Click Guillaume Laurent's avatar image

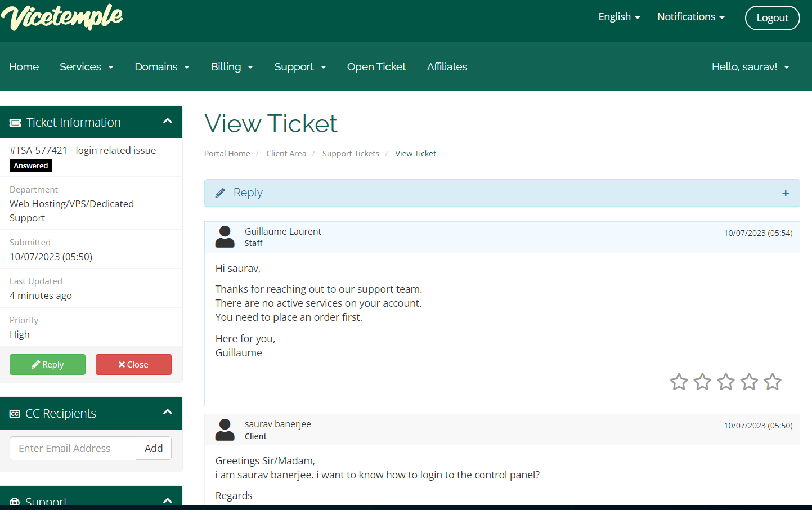[x=225, y=236]
